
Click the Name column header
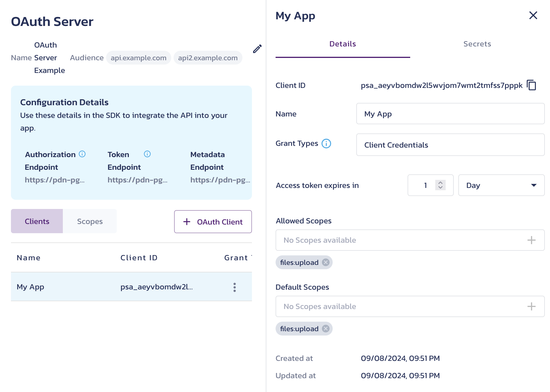pos(29,258)
